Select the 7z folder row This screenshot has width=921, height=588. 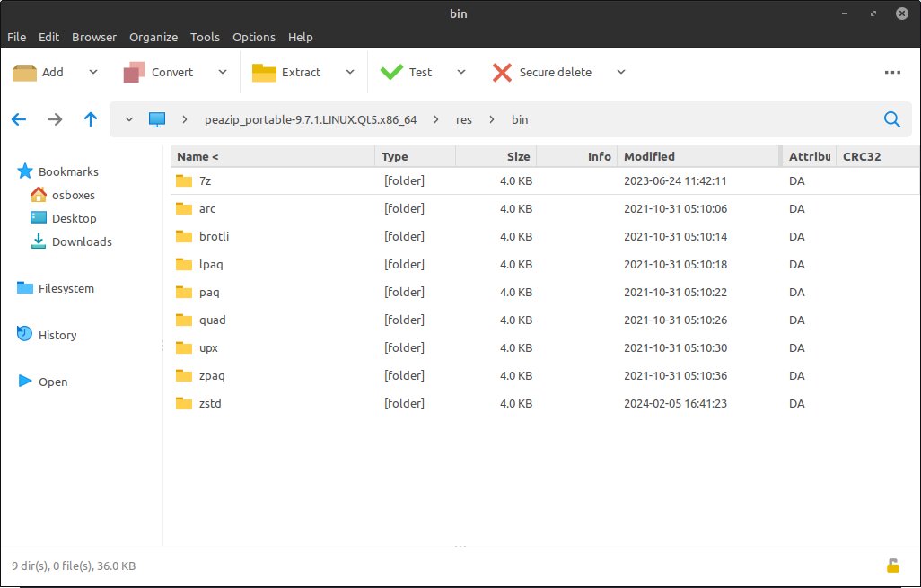(545, 181)
